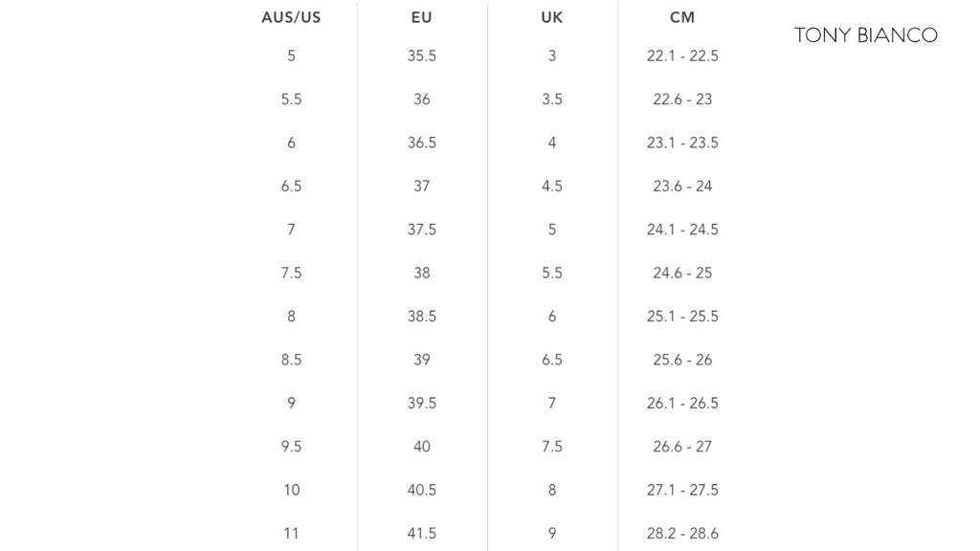Viewport: 980px width, 551px height.
Task: Click EU size 38.5 cell
Action: 422,316
